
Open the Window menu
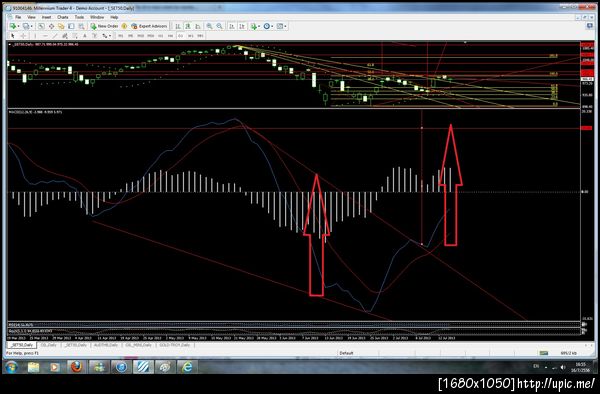97,17
